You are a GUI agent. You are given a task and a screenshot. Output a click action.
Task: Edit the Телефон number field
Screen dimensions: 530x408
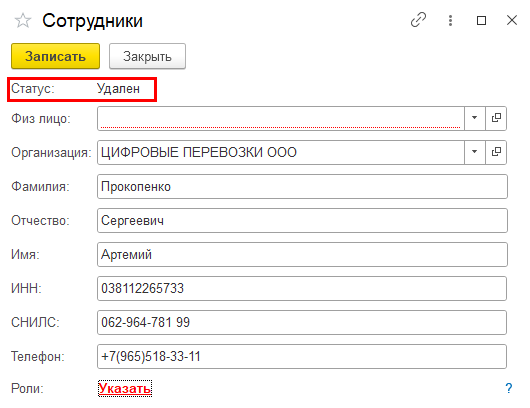point(302,356)
